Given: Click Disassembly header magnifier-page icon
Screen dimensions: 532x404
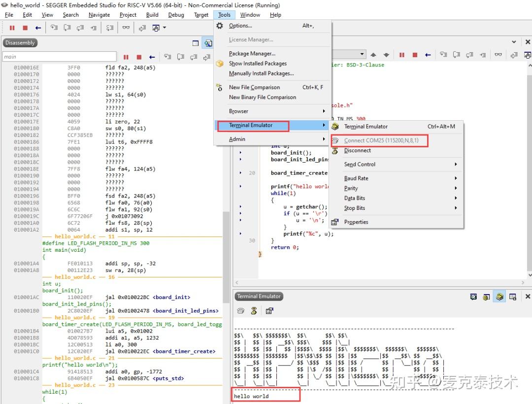Looking at the screenshot, I should [x=208, y=43].
